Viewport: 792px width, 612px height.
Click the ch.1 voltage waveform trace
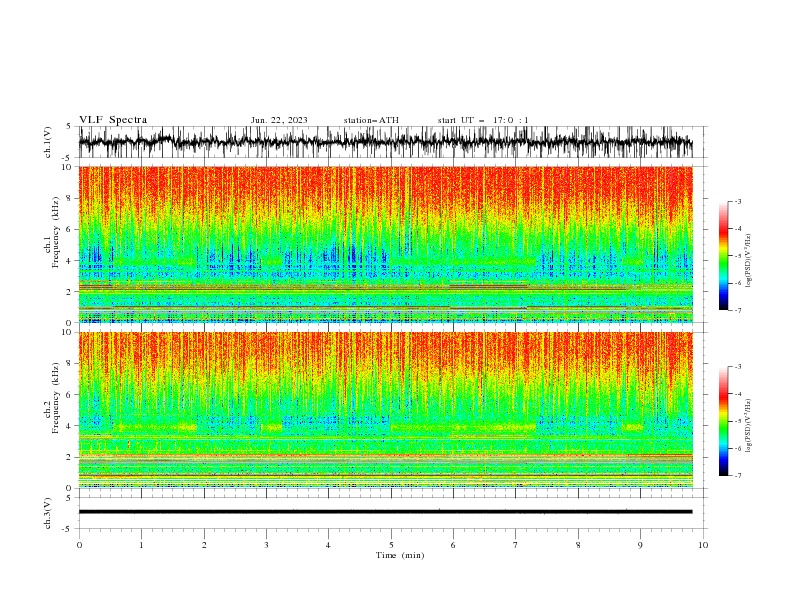coord(385,142)
